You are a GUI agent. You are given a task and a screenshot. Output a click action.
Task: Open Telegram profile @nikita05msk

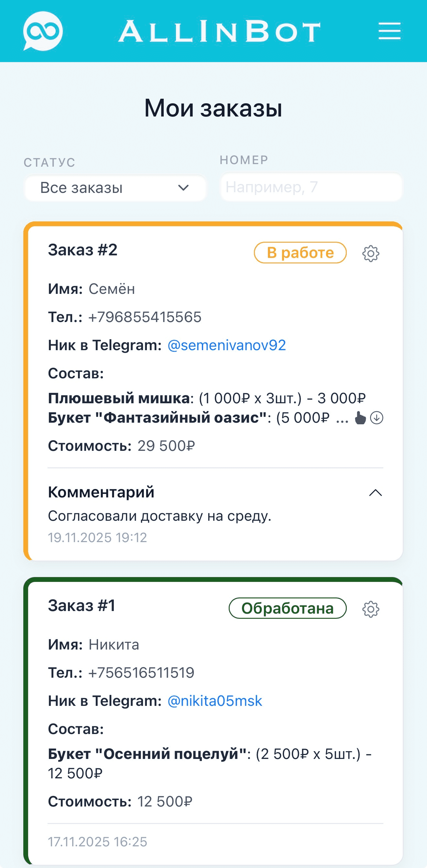click(215, 701)
